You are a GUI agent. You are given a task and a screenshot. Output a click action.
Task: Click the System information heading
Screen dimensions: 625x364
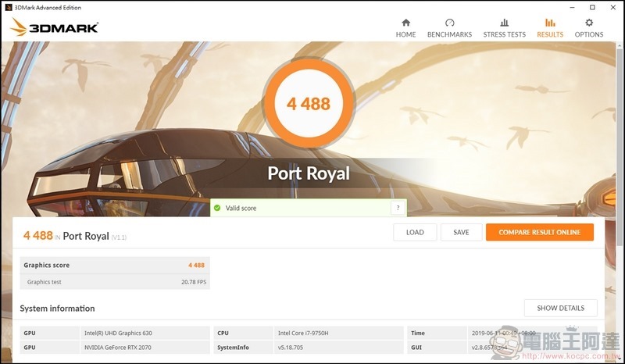[x=57, y=309]
